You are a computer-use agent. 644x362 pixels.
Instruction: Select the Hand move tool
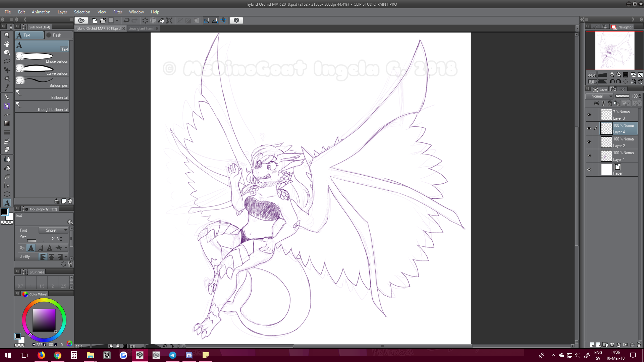7,44
